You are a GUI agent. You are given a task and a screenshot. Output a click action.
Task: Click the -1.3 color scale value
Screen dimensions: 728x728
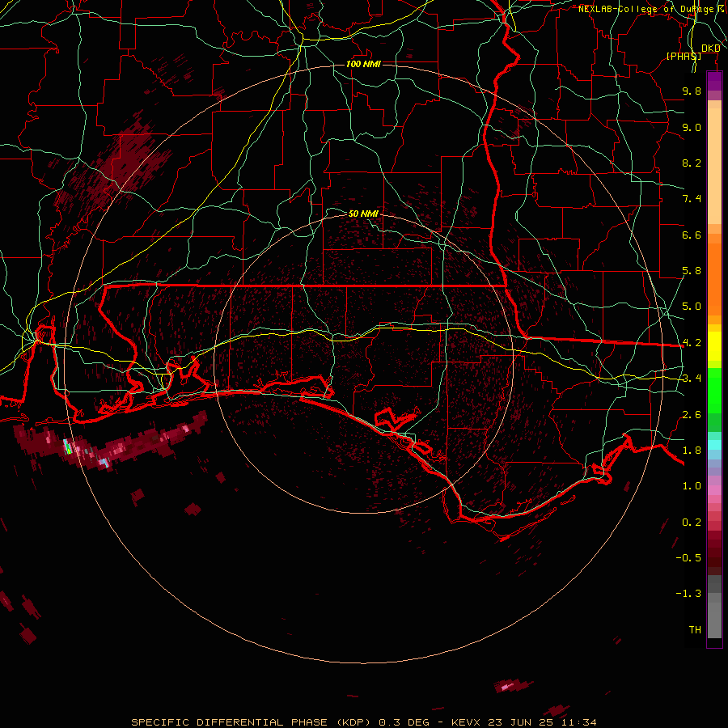click(688, 594)
